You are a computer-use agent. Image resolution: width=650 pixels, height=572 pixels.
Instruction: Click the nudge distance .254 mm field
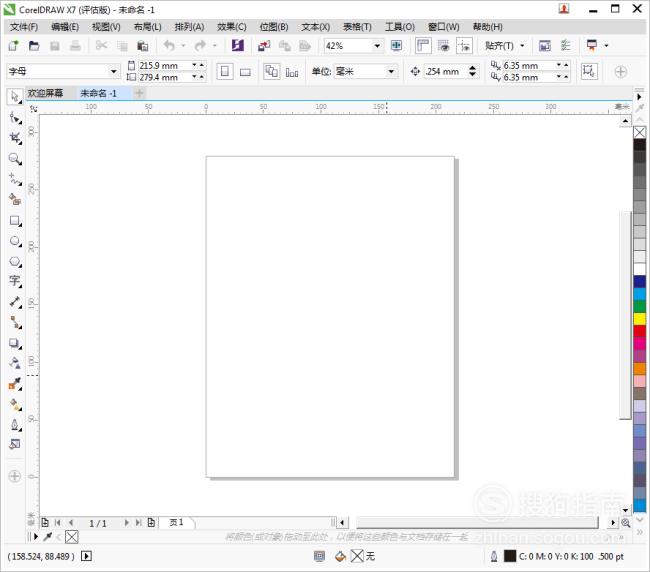coord(446,72)
